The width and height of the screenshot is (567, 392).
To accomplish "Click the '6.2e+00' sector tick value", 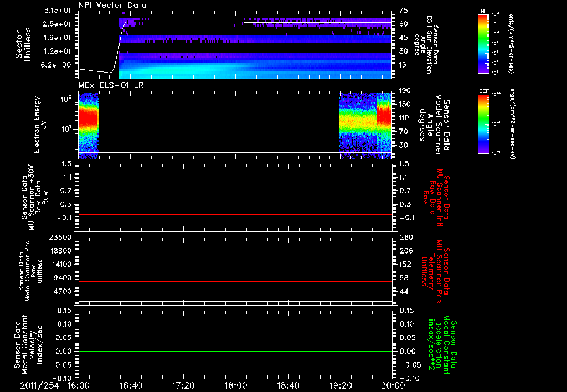I will click(57, 65).
